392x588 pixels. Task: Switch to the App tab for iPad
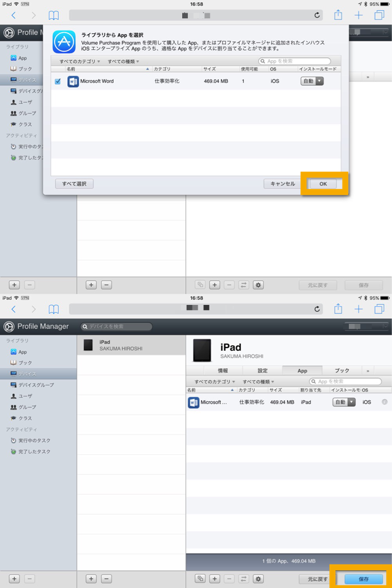click(302, 370)
